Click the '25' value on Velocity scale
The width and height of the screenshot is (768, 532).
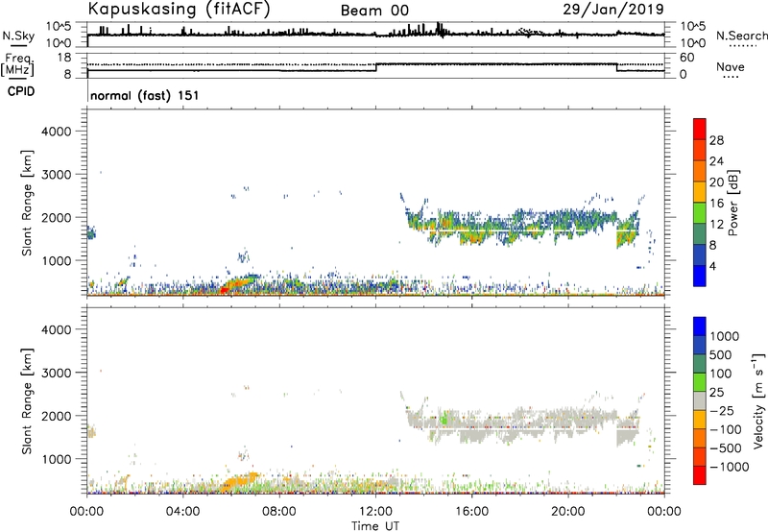(716, 393)
